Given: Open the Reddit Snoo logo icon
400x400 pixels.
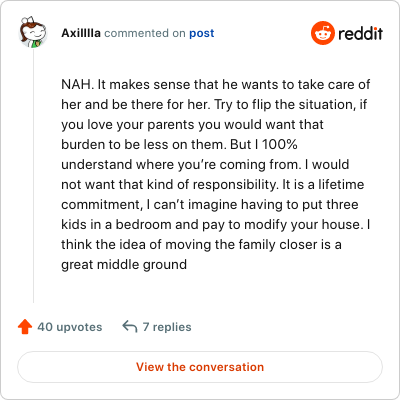Looking at the screenshot, I should [x=322, y=33].
